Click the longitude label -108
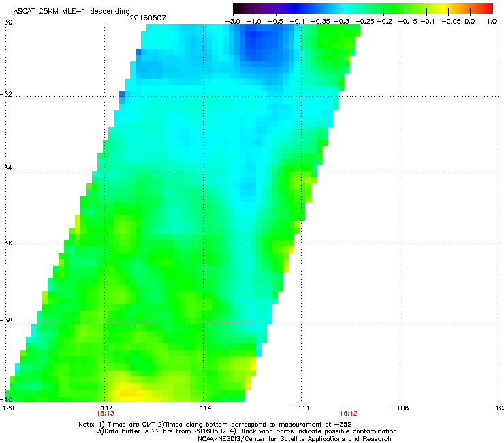 point(400,408)
